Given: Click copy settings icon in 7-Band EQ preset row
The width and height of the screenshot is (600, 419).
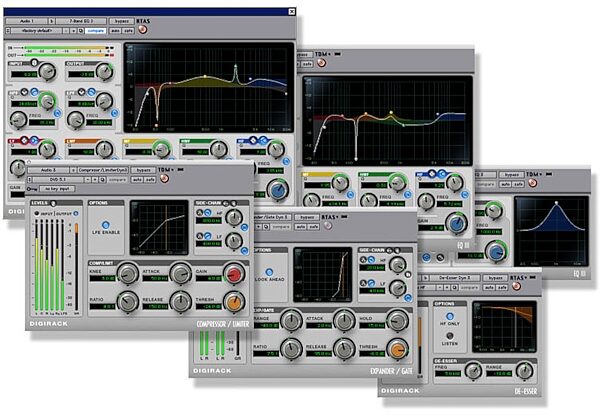Looking at the screenshot, I should pos(81,31).
